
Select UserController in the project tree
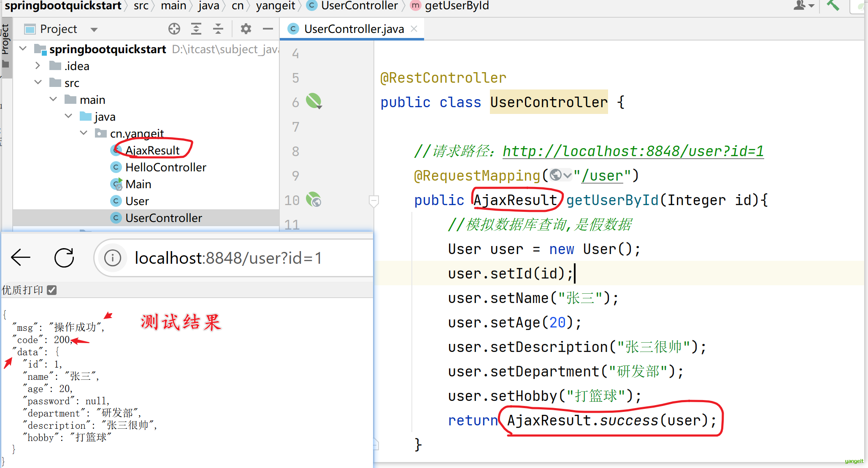point(163,218)
